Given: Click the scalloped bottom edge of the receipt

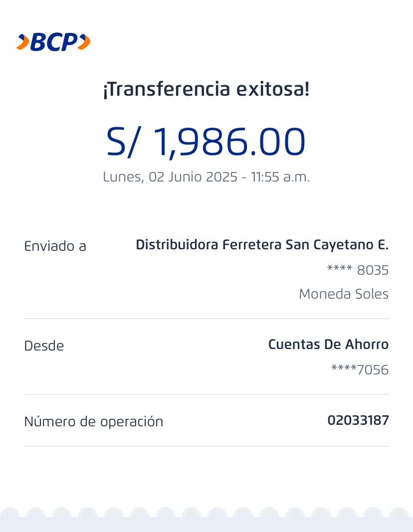Looking at the screenshot, I should 206,519.
